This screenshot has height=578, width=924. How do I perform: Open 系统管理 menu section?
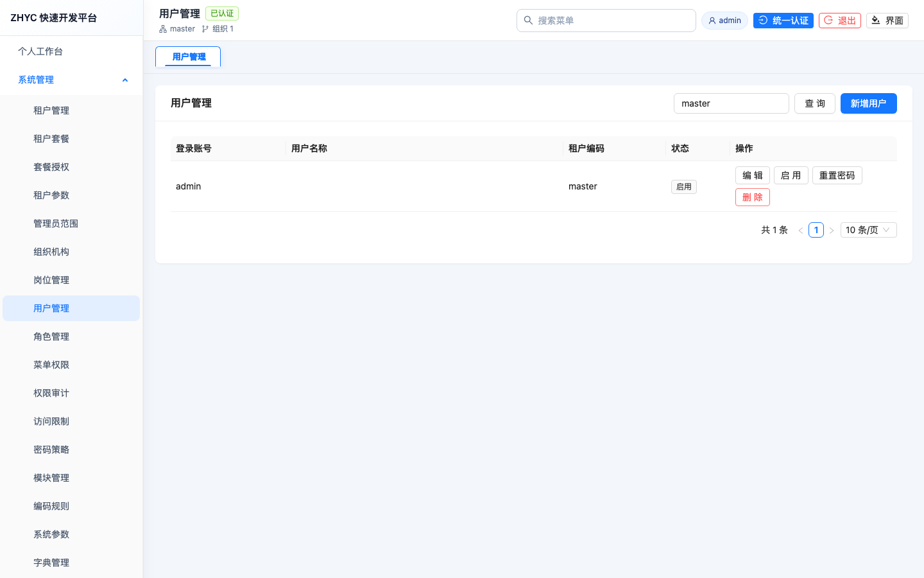click(x=71, y=80)
